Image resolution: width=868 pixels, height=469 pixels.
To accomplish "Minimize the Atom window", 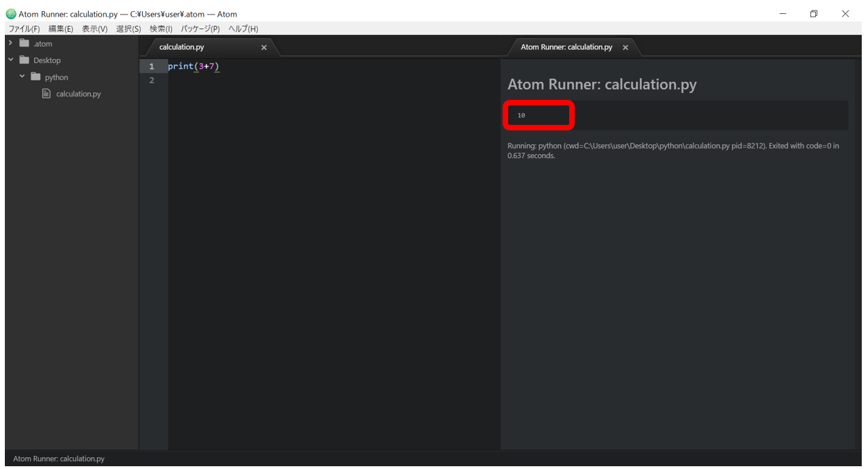I will coord(783,14).
